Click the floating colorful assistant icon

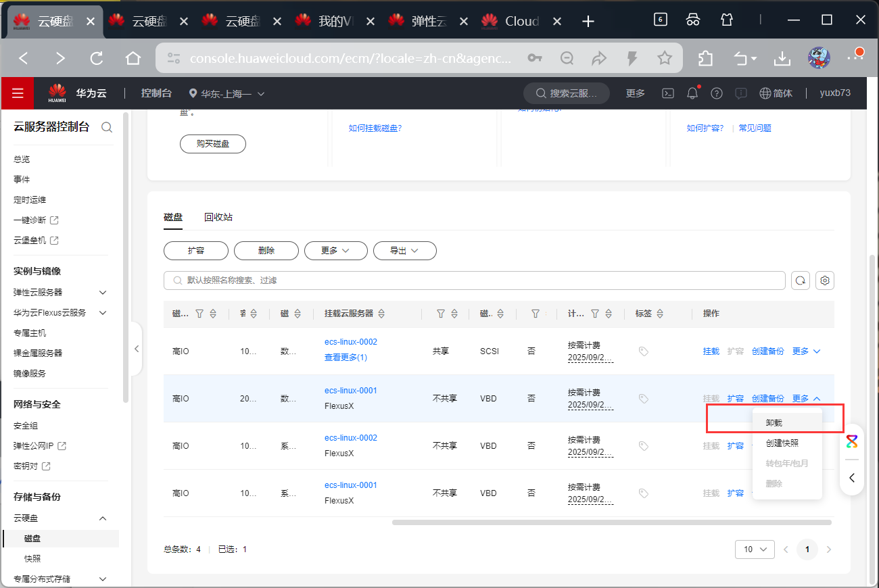[x=852, y=442]
